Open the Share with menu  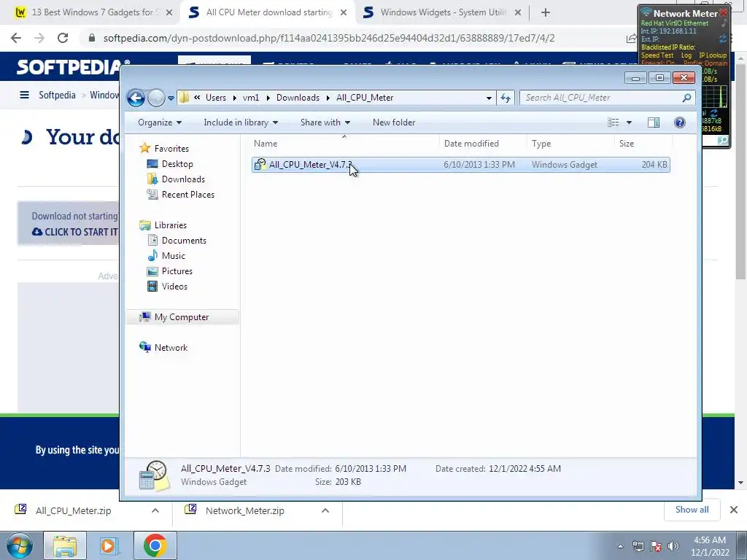(325, 122)
